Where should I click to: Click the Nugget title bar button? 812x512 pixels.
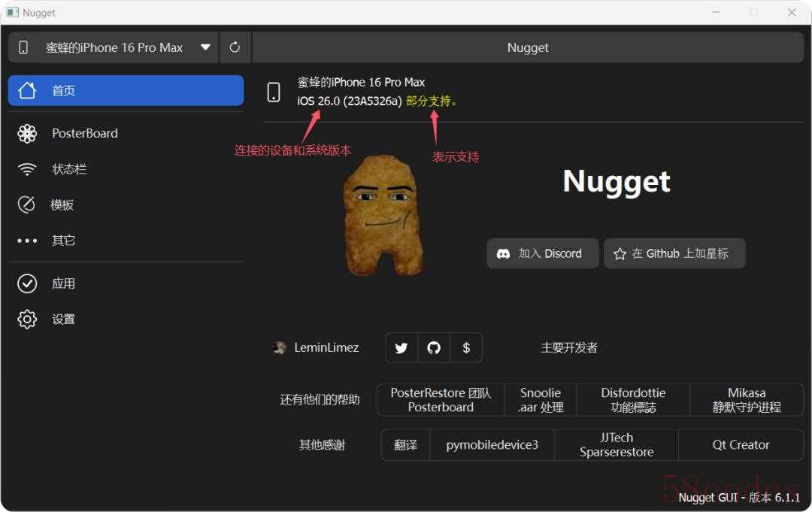[528, 47]
